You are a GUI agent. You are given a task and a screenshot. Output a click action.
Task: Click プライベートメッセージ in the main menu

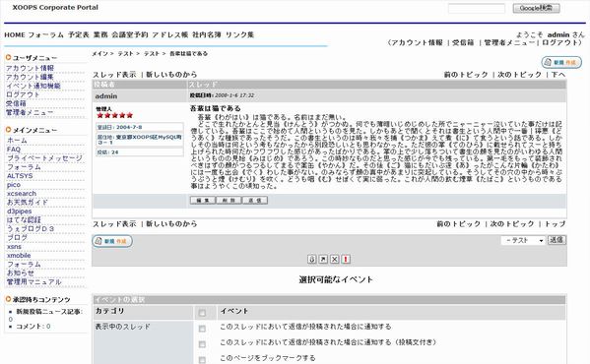[44, 158]
